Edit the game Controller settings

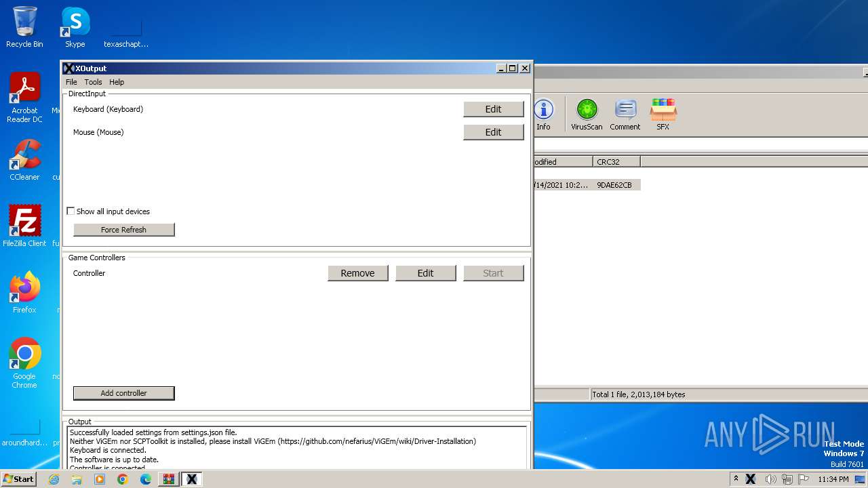pyautogui.click(x=426, y=273)
